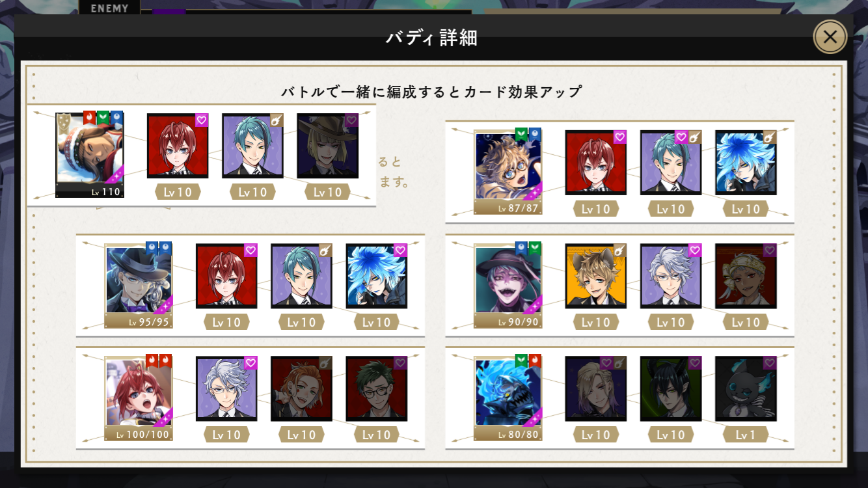Select the long blonde-haired buddy in Lv 80/80 row
The height and width of the screenshot is (488, 868).
tap(596, 388)
